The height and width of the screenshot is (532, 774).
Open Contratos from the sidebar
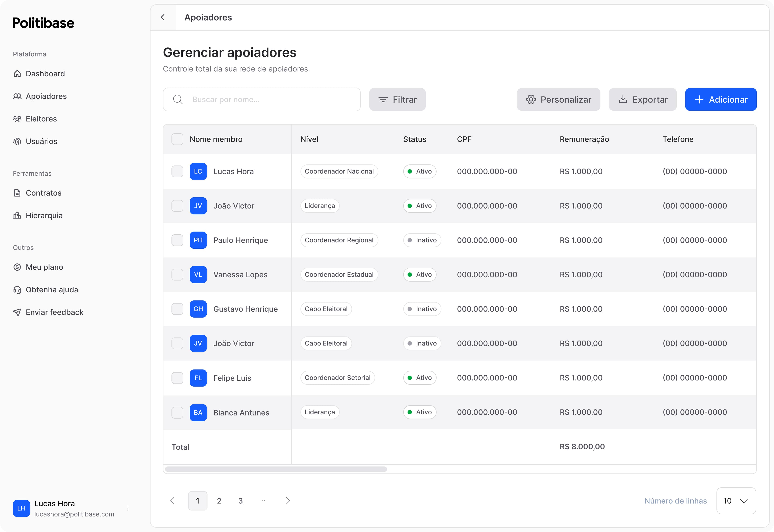[43, 193]
